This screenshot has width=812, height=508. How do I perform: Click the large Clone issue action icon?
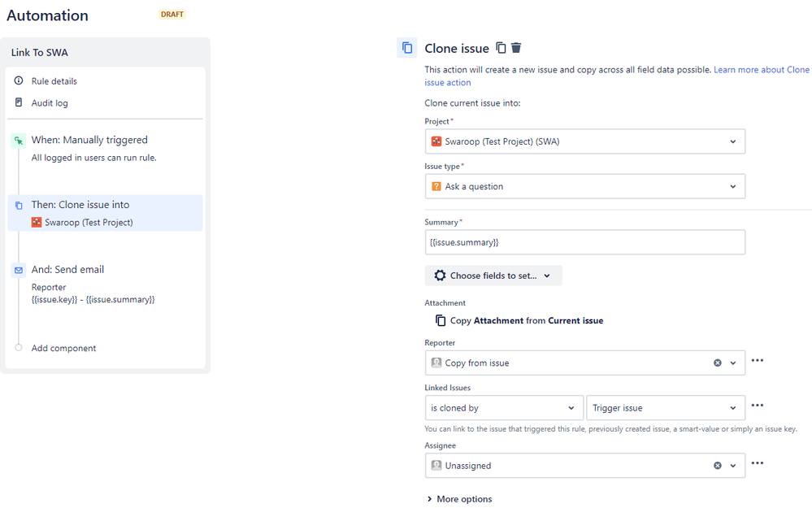(x=407, y=48)
